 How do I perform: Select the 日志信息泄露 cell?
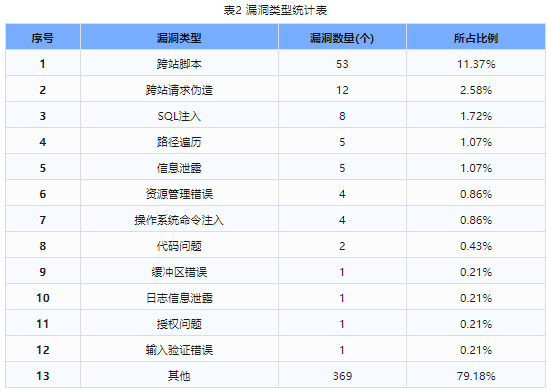179,298
